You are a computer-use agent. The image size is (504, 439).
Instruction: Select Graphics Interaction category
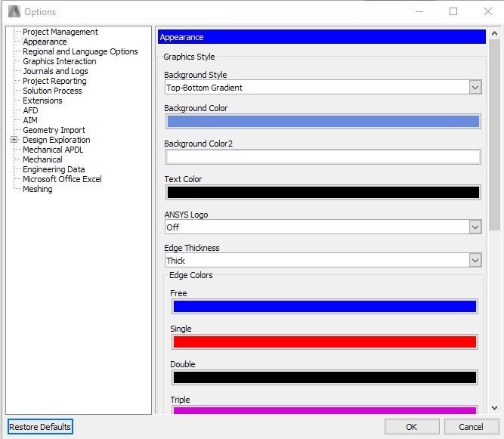click(x=59, y=61)
